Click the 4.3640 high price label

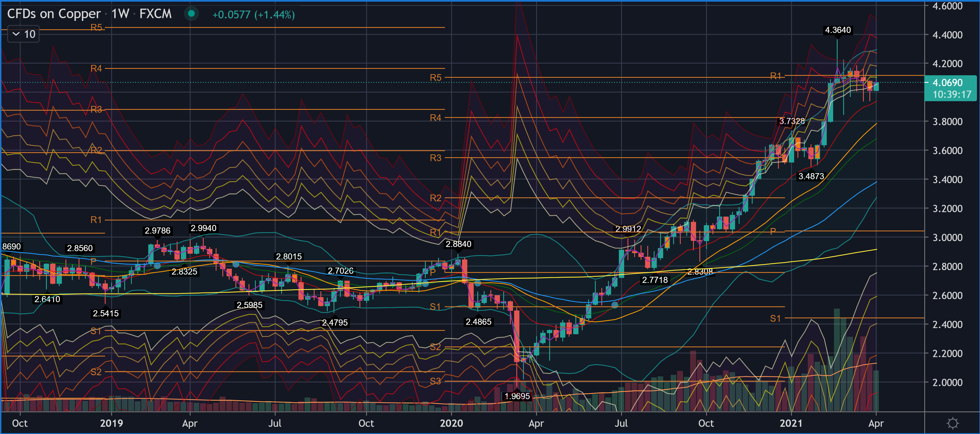[838, 30]
